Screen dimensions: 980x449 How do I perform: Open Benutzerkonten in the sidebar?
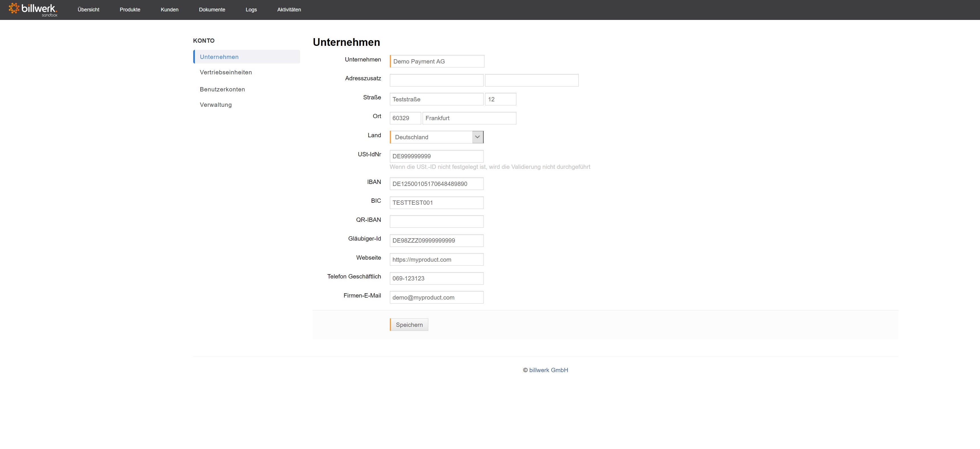pos(222,89)
